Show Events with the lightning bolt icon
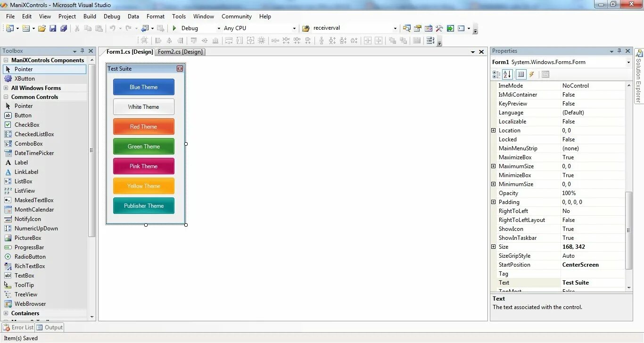The width and height of the screenshot is (644, 343). point(532,74)
